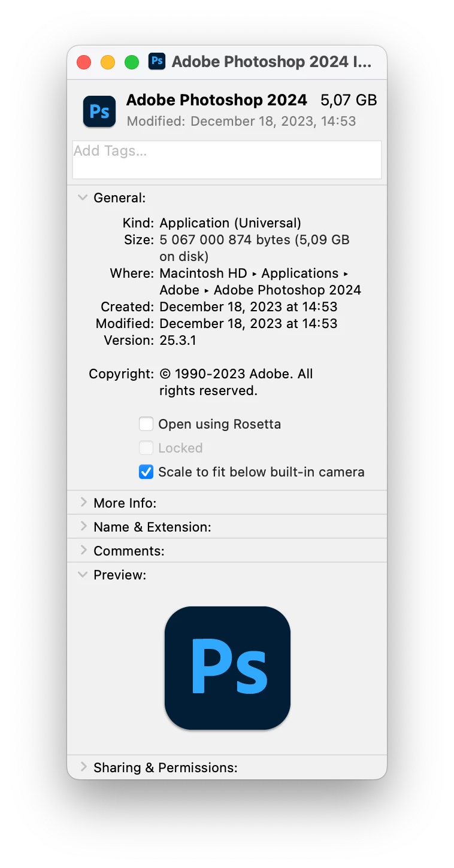Image resolution: width=454 pixels, height=868 pixels.
Task: Collapse the General section
Action: click(83, 198)
